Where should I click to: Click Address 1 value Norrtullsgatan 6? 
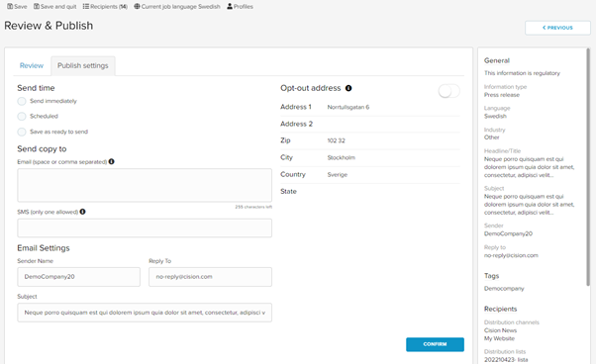coord(348,107)
